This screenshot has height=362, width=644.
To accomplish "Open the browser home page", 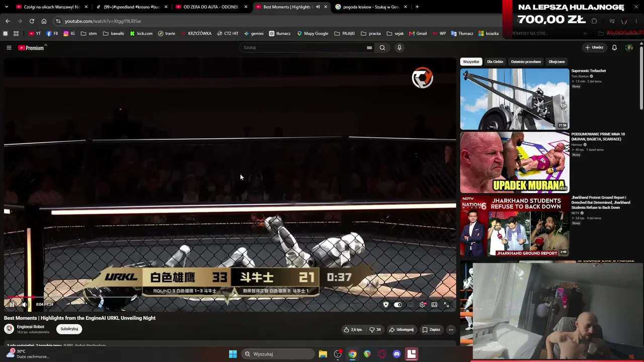I will tap(44, 21).
